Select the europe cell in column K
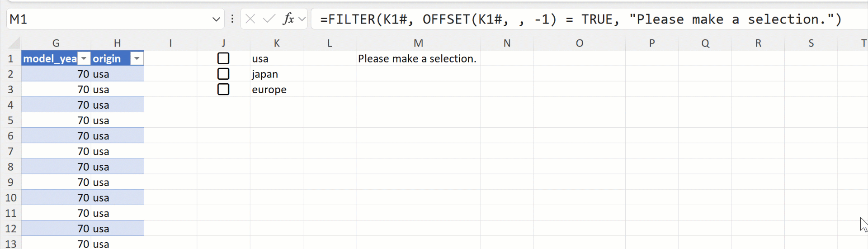This screenshot has height=249, width=868. pyautogui.click(x=276, y=90)
